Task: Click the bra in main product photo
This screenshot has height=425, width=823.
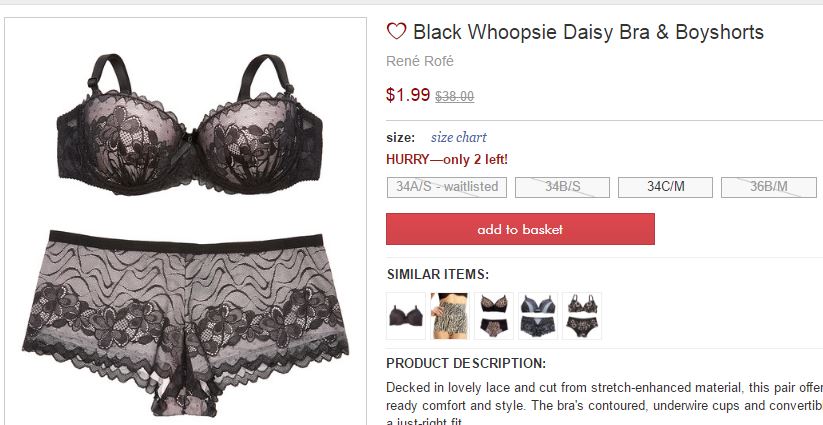Action: (189, 125)
